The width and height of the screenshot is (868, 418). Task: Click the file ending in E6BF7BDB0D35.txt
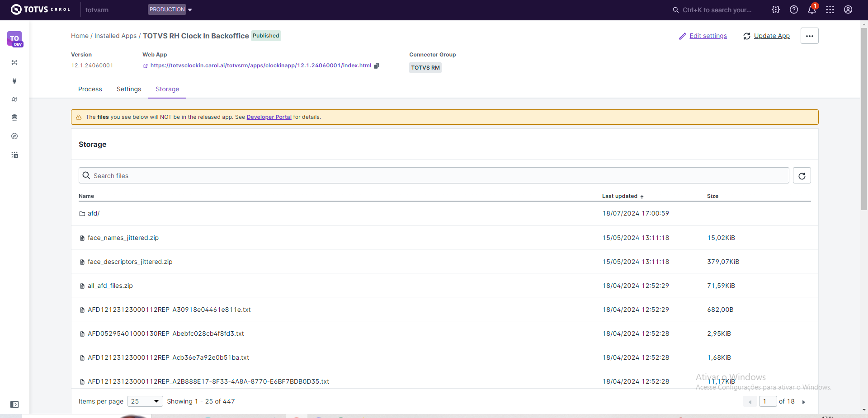[x=208, y=381]
